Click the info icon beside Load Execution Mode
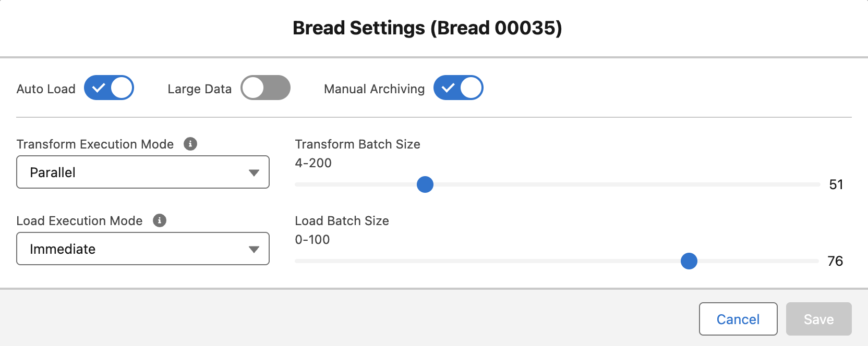Image resolution: width=868 pixels, height=346 pixels. pos(161,220)
